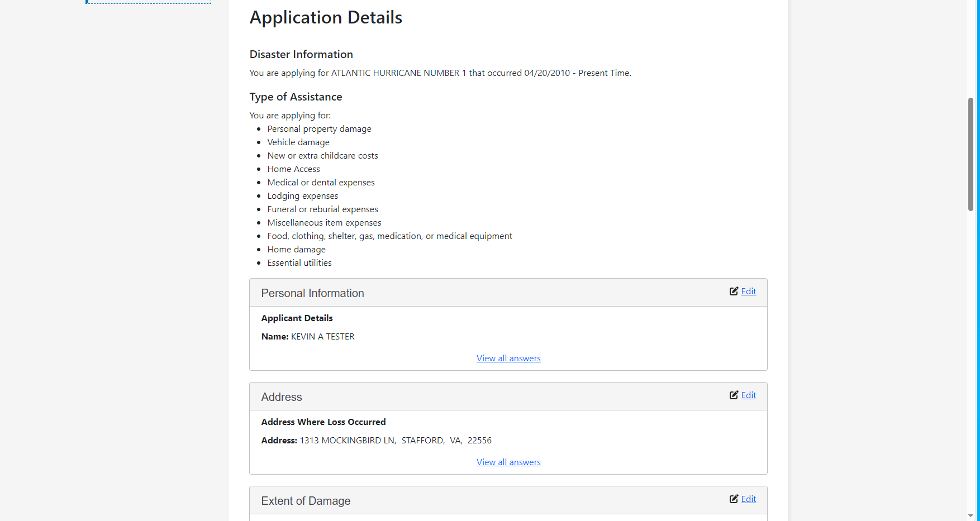The image size is (980, 521).
Task: Click the Type of Assistance heading
Action: click(x=296, y=97)
